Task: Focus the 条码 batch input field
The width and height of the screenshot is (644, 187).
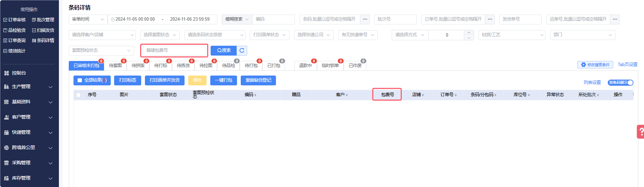Action: pos(330,19)
